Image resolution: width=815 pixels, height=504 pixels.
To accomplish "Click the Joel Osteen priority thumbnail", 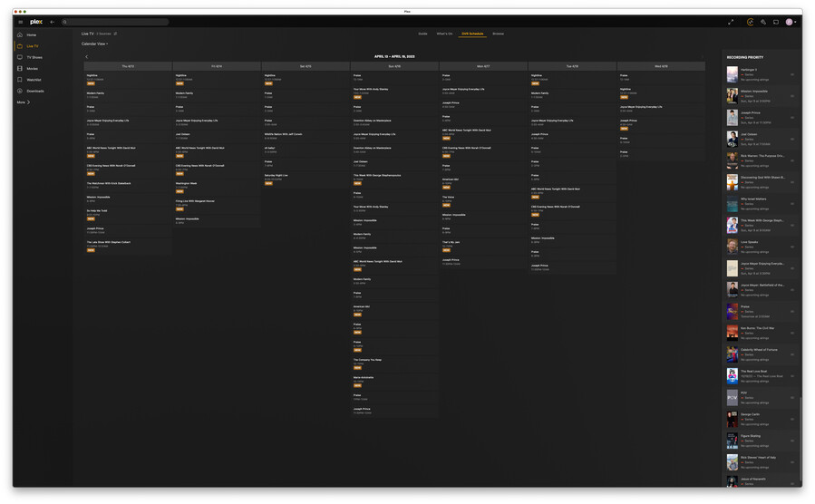I will coord(732,140).
